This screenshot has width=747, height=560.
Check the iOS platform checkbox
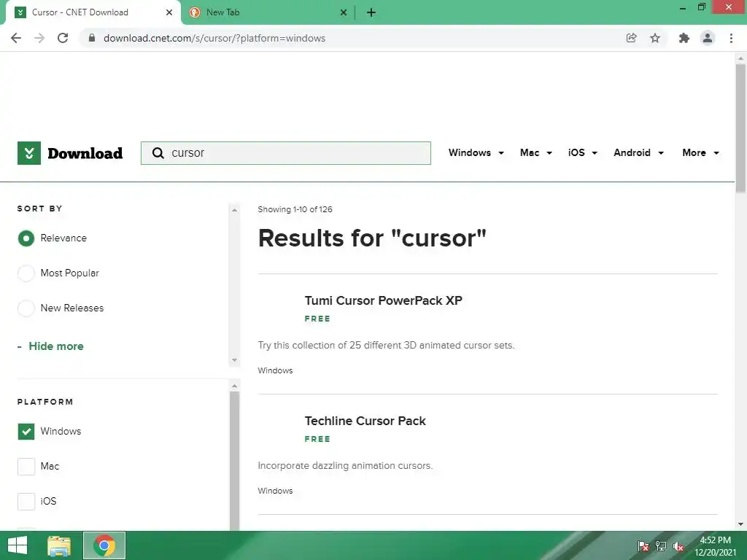coord(26,502)
